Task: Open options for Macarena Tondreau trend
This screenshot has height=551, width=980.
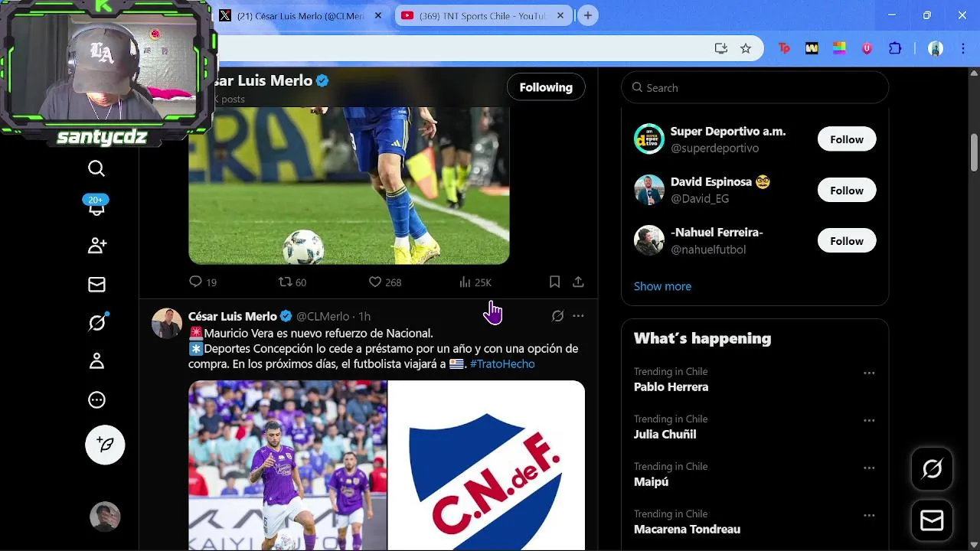Action: 869,516
